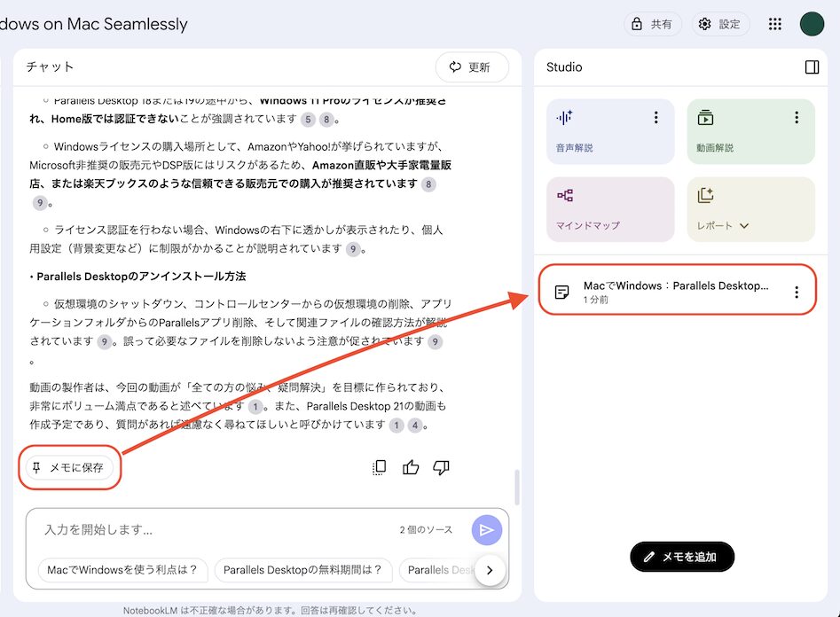Click the レポート report card icon
840x617 pixels.
point(705,195)
